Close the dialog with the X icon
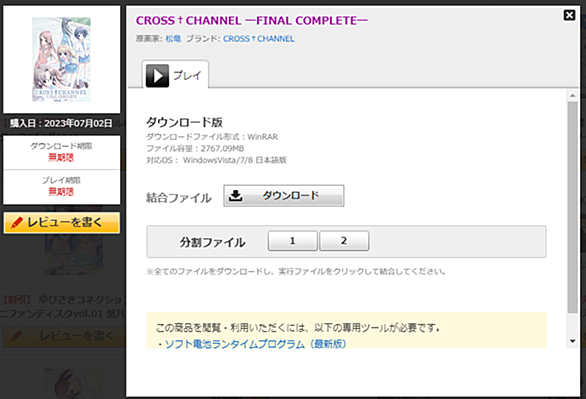The width and height of the screenshot is (586, 399). click(569, 15)
